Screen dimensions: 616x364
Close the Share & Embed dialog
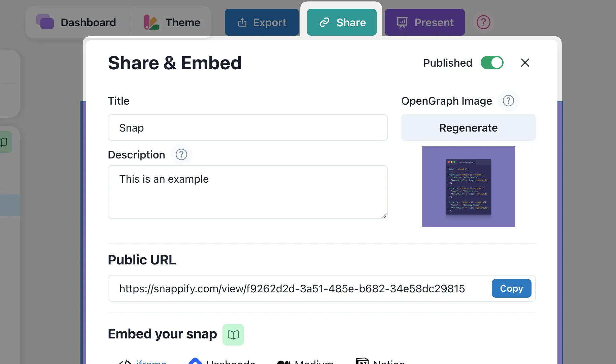coord(525,63)
